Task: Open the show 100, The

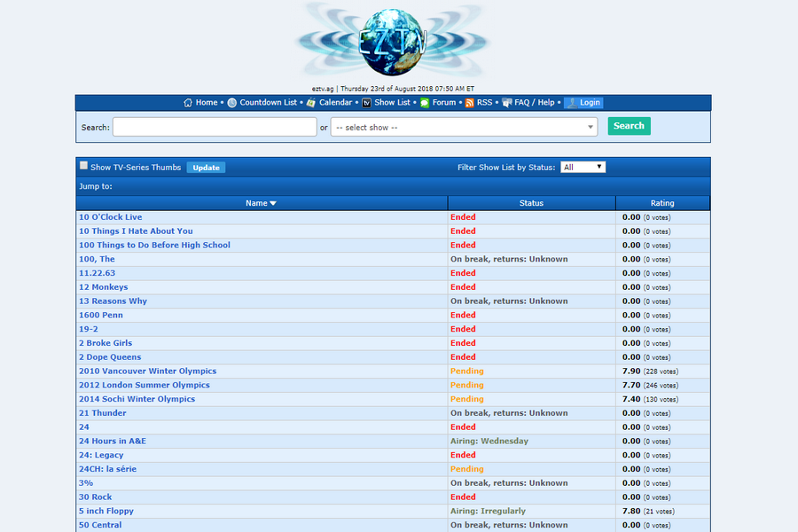Action: click(97, 259)
